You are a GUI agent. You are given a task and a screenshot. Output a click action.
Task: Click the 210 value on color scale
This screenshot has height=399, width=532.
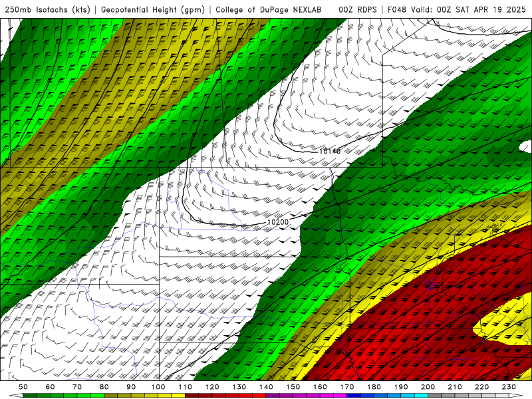455,387
